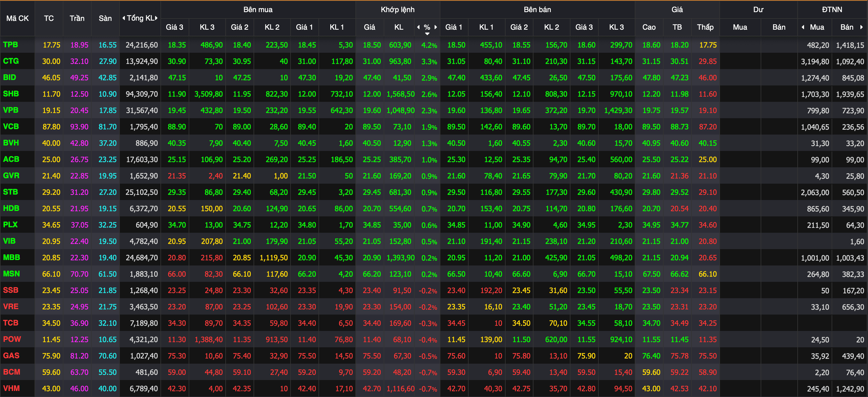Open stock symbol VCB

[11, 127]
